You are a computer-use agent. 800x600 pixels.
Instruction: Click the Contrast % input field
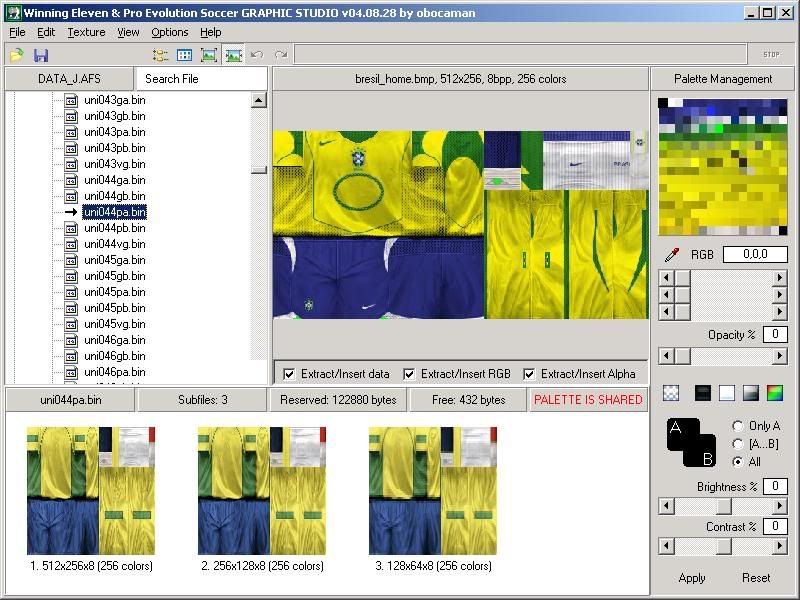point(775,527)
